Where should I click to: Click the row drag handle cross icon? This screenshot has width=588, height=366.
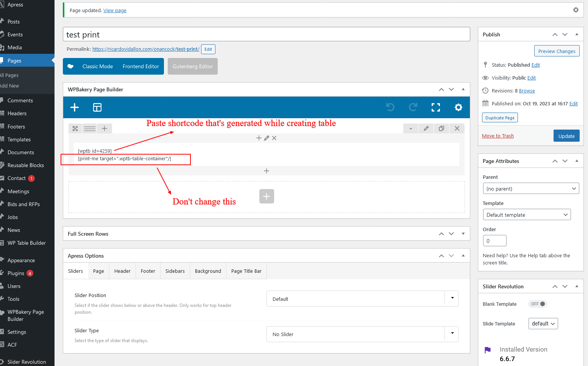click(75, 128)
